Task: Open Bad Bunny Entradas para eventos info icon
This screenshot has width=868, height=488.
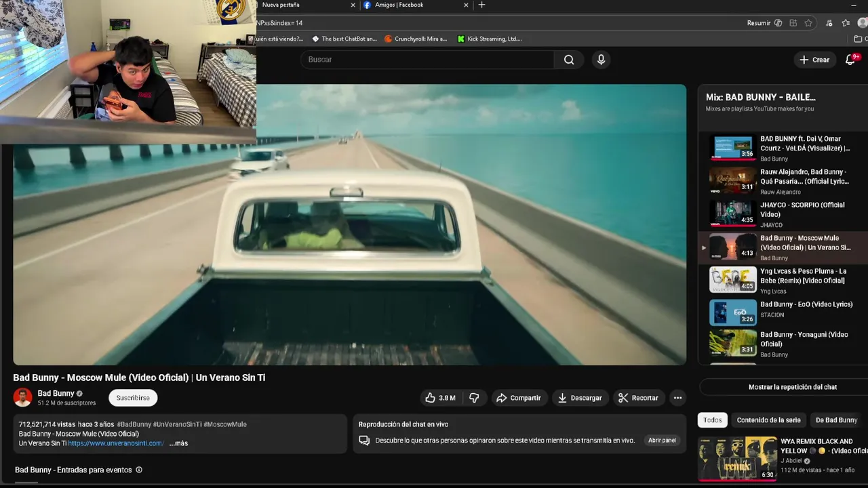Action: pyautogui.click(x=139, y=470)
